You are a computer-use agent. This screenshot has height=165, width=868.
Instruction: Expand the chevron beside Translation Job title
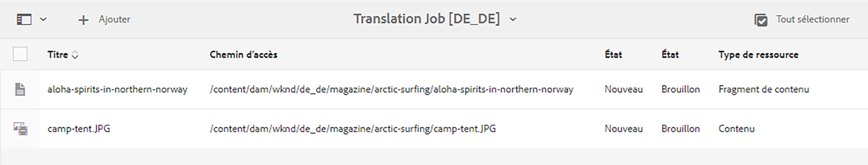[x=513, y=19]
